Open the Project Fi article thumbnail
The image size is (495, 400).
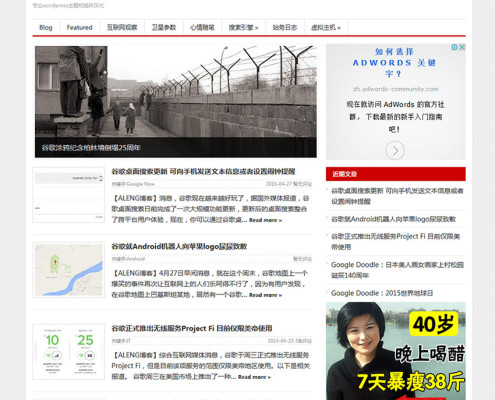(69, 352)
